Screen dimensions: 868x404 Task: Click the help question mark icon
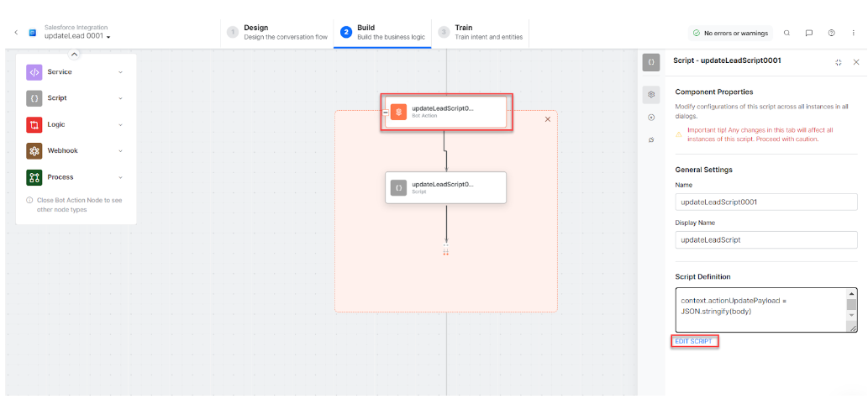click(x=831, y=33)
